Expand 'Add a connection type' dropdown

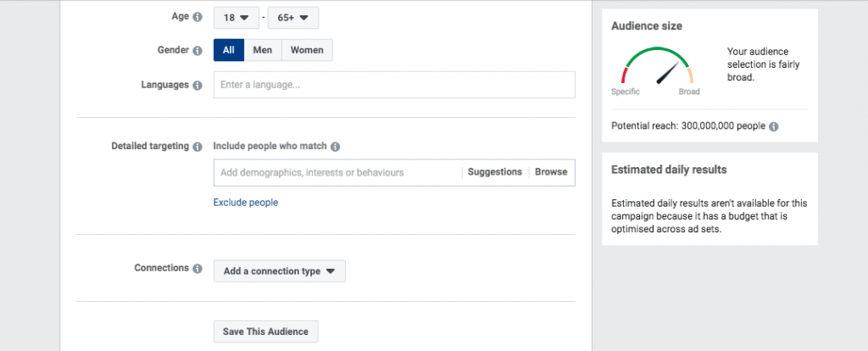[280, 271]
